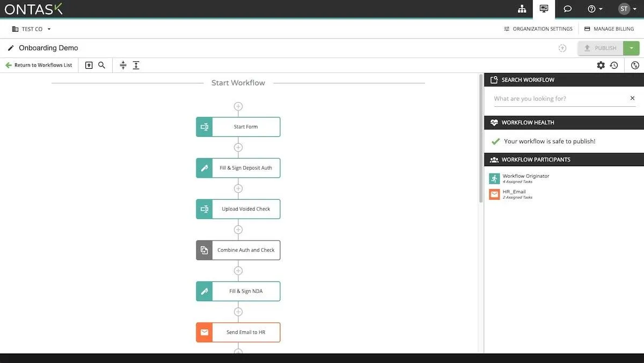Open the ST user avatar menu

[627, 9]
